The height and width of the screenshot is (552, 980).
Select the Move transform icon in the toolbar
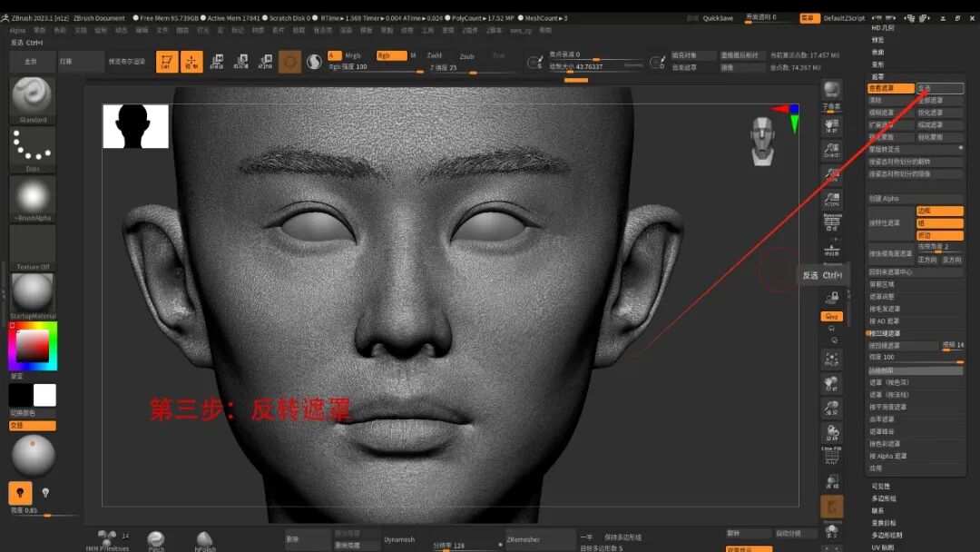click(216, 61)
